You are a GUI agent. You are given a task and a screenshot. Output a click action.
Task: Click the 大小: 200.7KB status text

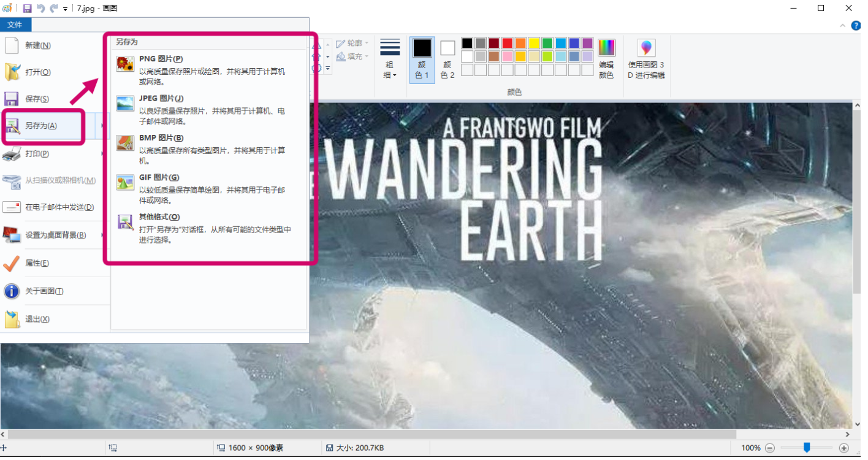click(359, 448)
